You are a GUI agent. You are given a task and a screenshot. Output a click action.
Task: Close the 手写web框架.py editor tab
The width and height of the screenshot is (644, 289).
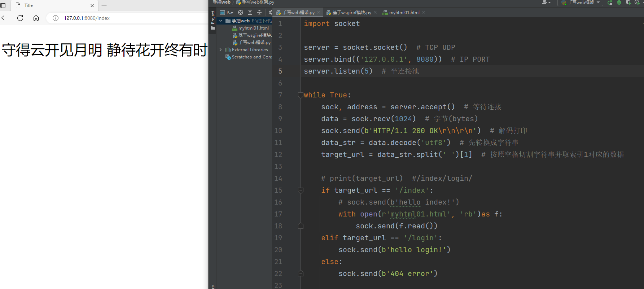(x=319, y=13)
